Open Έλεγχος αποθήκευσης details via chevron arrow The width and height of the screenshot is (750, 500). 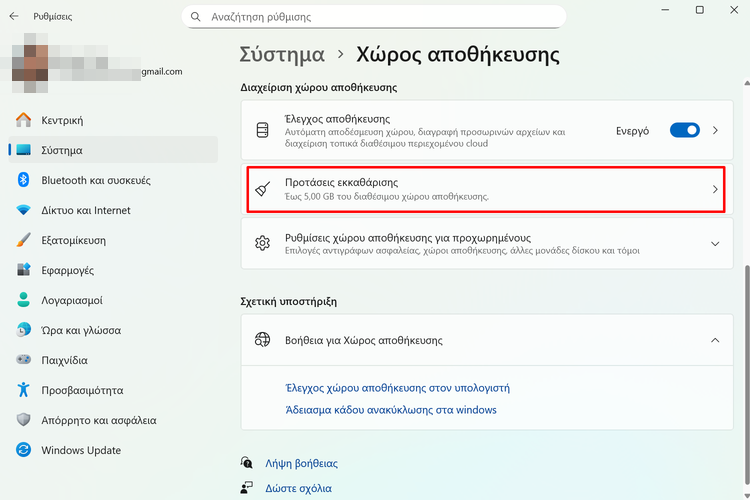715,131
